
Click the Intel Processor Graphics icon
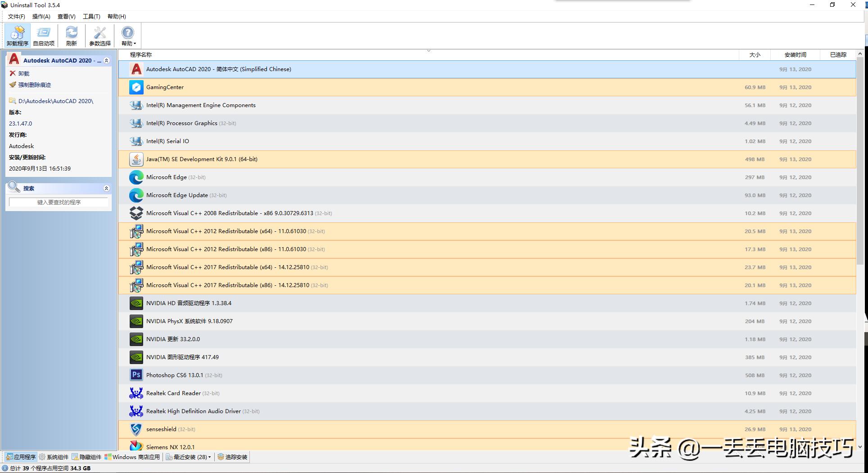point(136,123)
